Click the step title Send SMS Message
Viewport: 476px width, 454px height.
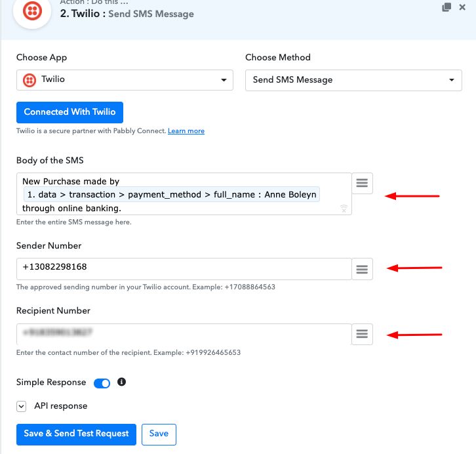151,14
